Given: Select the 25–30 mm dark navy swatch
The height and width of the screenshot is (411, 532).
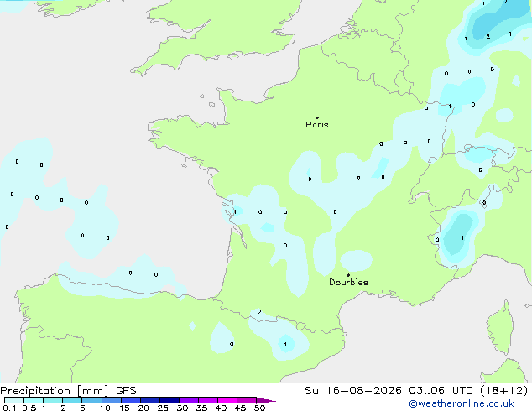Looking at the screenshot, I should tap(170, 400).
